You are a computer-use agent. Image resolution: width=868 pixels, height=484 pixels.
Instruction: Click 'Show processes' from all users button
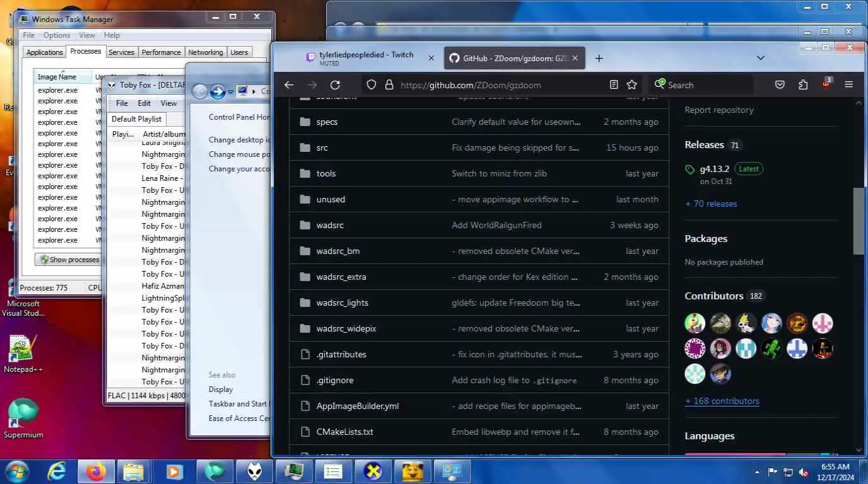69,260
